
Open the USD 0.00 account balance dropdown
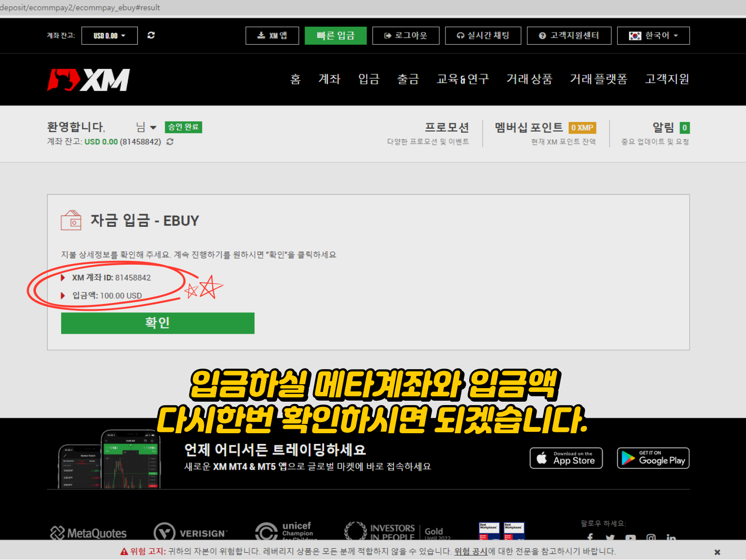[109, 35]
